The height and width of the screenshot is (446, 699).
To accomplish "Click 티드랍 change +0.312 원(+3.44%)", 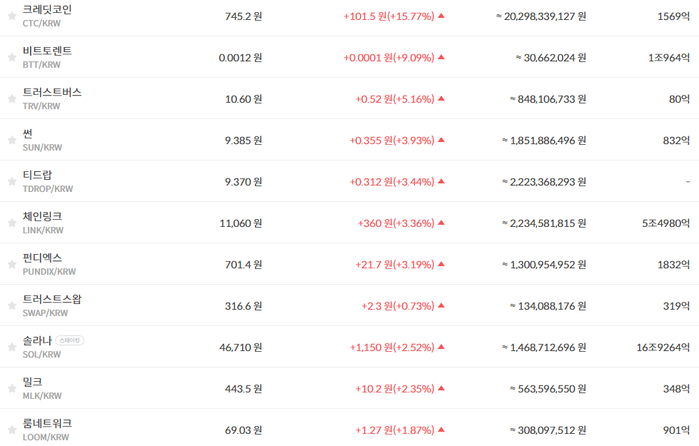I will pyautogui.click(x=392, y=182).
